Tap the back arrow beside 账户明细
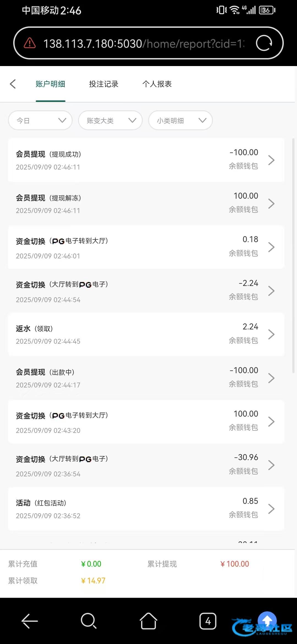Screen dimensions: 297x644 coord(13,84)
